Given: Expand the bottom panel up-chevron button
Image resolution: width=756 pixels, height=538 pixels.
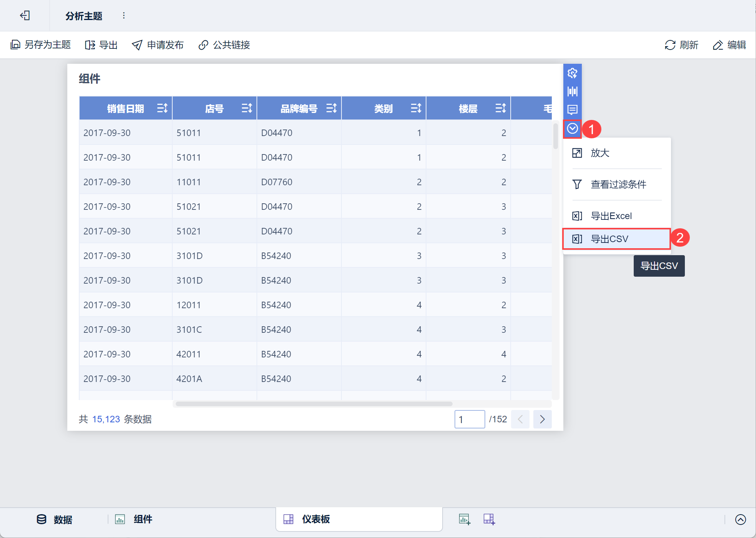Looking at the screenshot, I should pos(740,520).
